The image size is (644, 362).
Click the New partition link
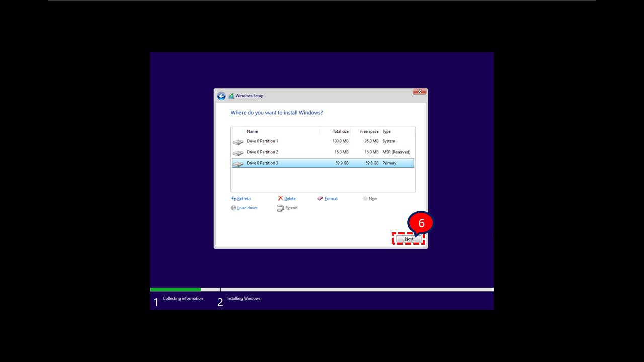[x=373, y=199]
